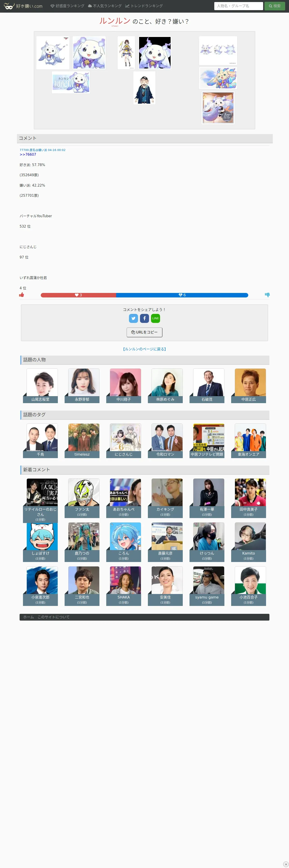Open the あおちゃんぺ comment card

(x=124, y=498)
